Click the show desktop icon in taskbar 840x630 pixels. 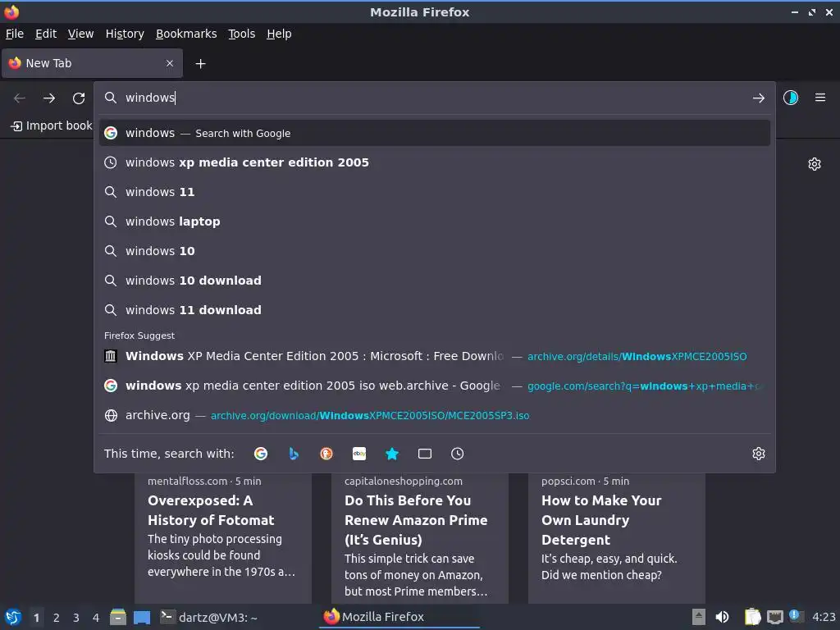pos(142,617)
